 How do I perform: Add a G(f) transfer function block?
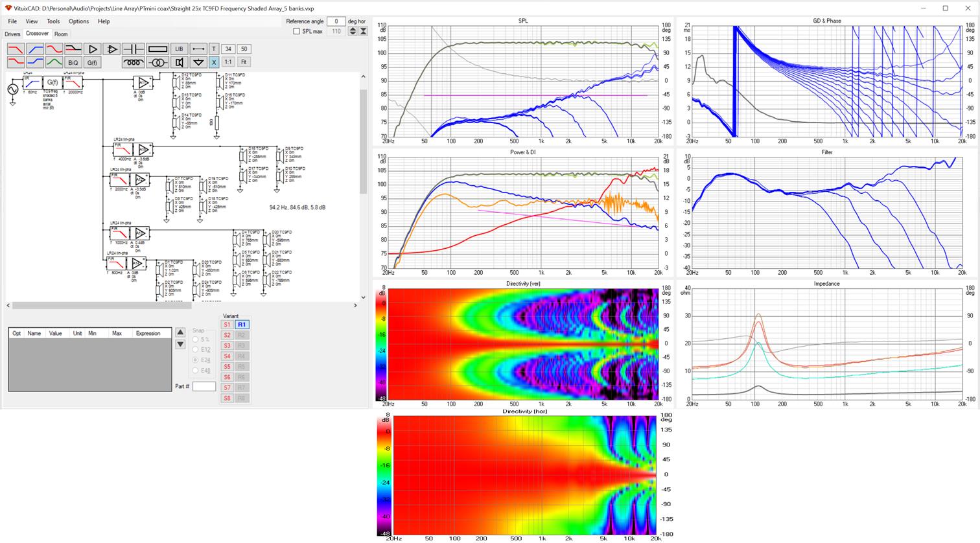point(92,62)
